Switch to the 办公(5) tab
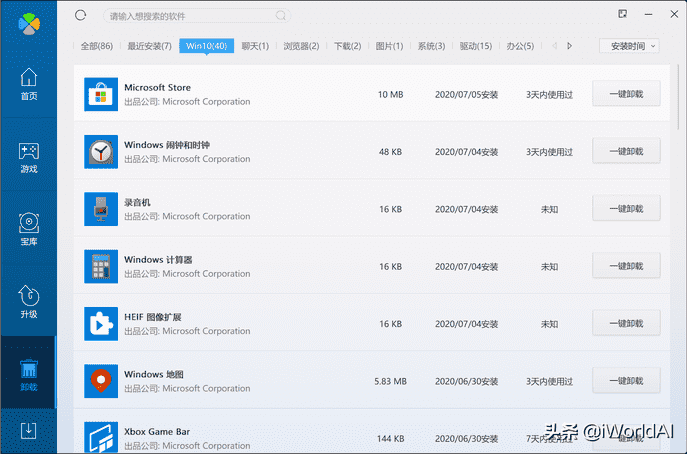This screenshot has width=687, height=454. coord(520,46)
